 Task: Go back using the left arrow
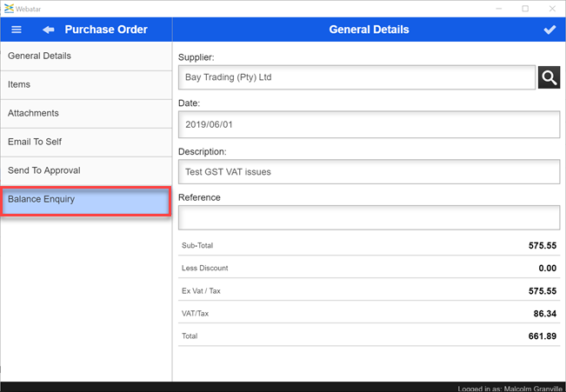pyautogui.click(x=48, y=30)
